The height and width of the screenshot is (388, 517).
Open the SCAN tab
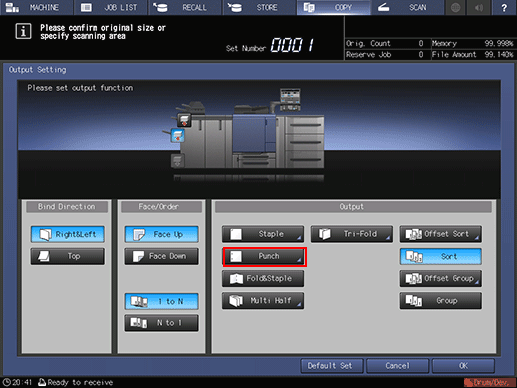(x=407, y=7)
